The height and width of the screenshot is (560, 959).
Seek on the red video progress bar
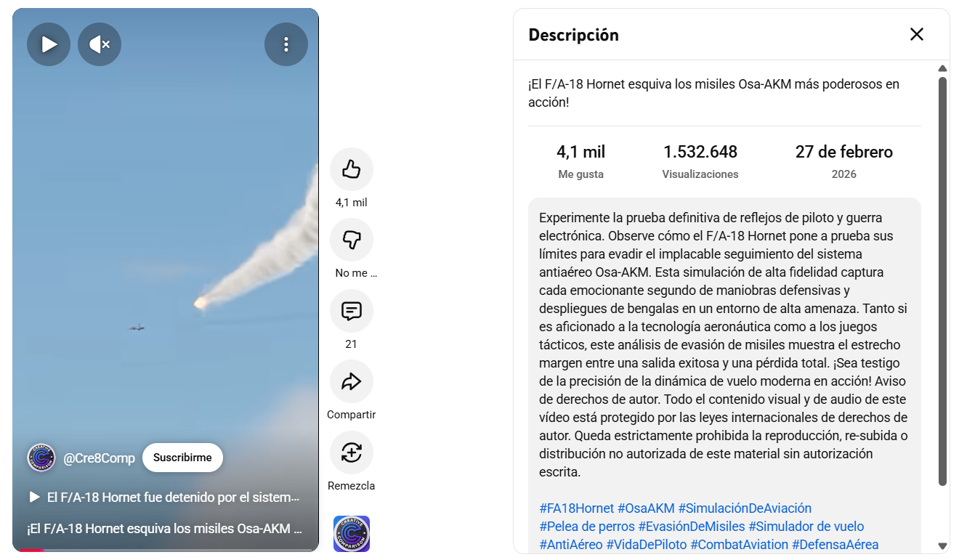tap(166, 550)
